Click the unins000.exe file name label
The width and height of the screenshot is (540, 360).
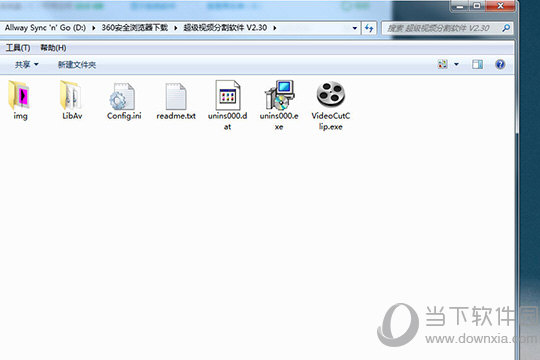tap(279, 121)
